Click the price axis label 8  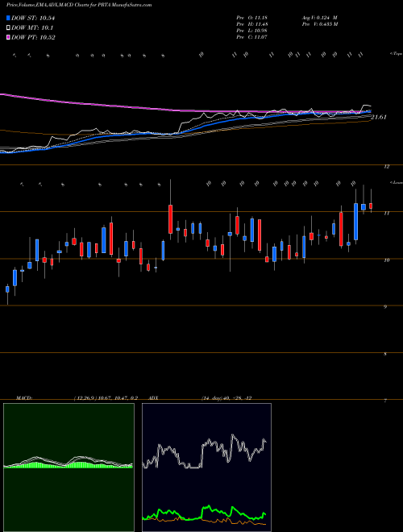point(385,354)
